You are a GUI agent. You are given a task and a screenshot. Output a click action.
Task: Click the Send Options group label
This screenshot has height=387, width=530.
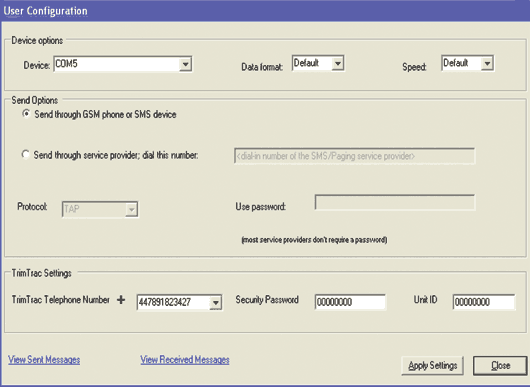[x=35, y=100]
